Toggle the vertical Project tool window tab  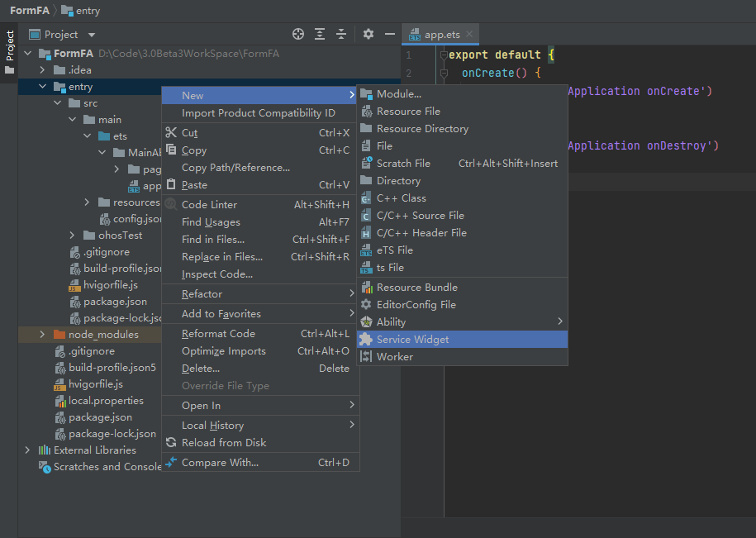pyautogui.click(x=9, y=53)
